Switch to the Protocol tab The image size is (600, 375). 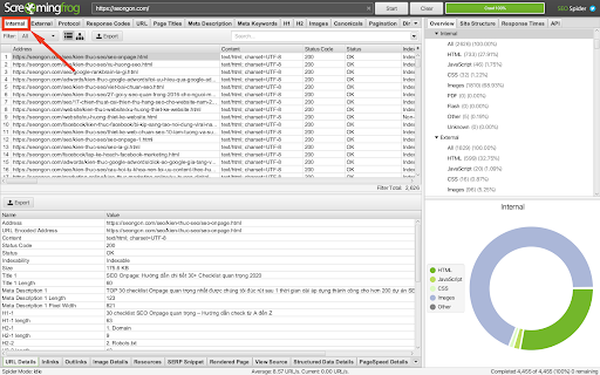(69, 23)
